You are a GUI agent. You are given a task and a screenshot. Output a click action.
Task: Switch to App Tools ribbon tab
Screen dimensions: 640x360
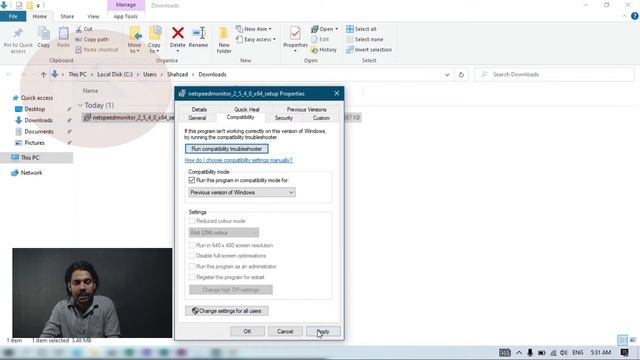pyautogui.click(x=126, y=16)
